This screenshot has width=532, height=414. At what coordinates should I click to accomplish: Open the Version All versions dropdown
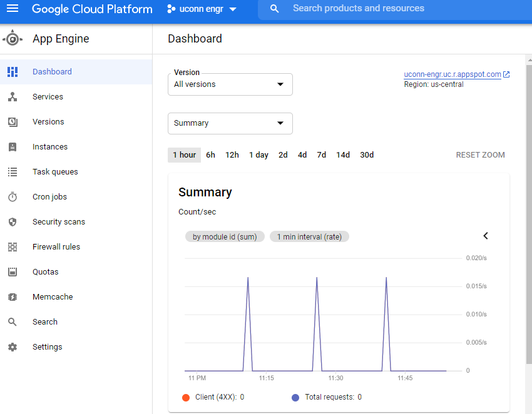[230, 84]
